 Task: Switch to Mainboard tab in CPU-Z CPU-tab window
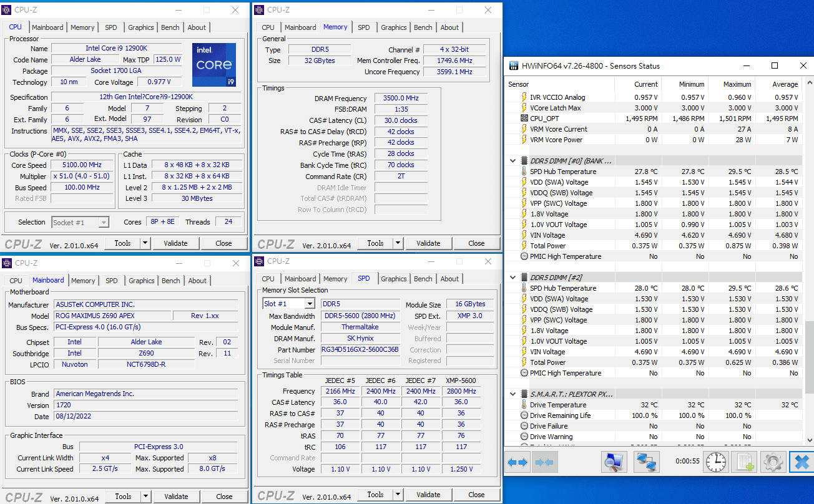click(x=47, y=27)
